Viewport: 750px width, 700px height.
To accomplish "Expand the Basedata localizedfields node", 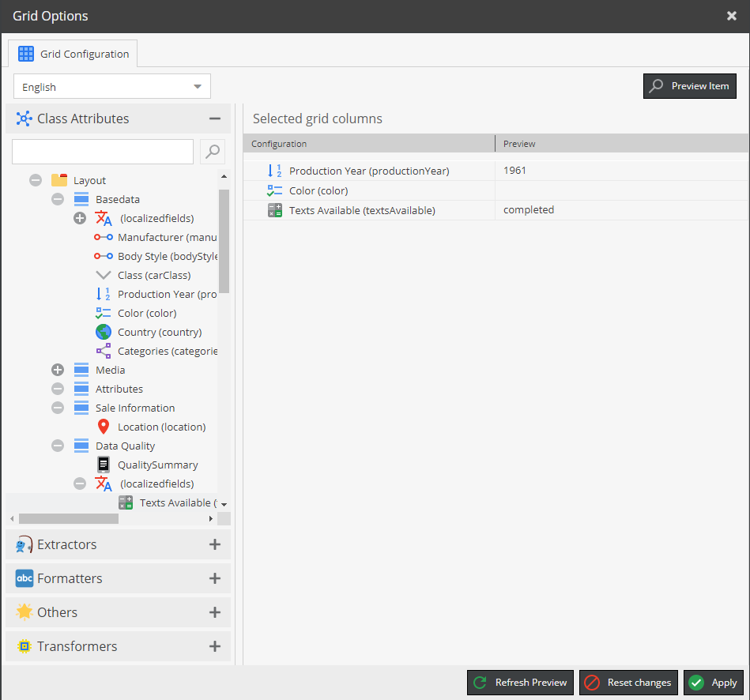I will coord(80,218).
